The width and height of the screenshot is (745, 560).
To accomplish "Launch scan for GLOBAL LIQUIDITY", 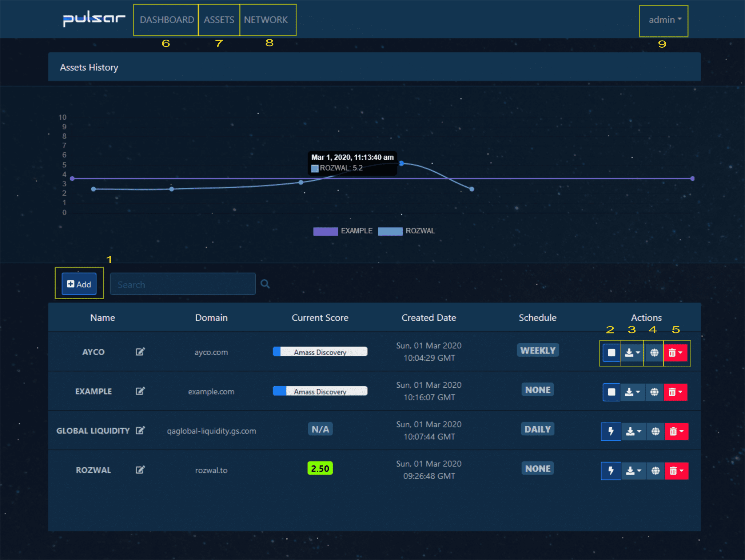I will [x=611, y=431].
